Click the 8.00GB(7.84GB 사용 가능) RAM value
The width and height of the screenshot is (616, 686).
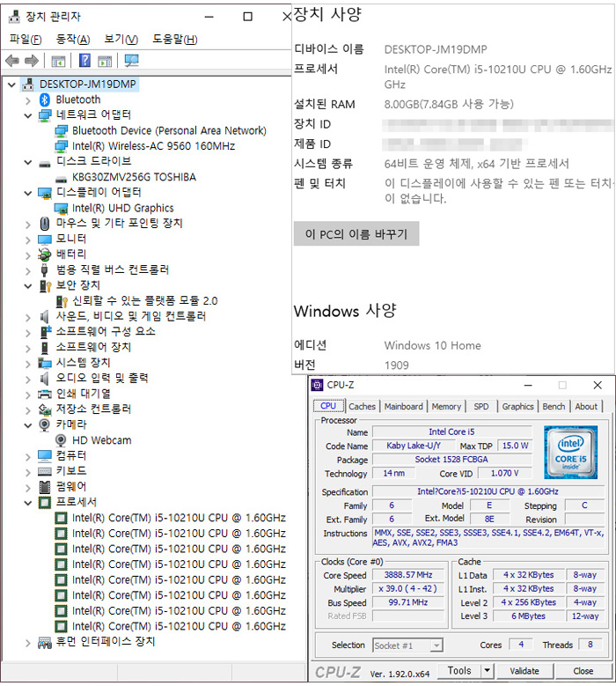pyautogui.click(x=449, y=104)
